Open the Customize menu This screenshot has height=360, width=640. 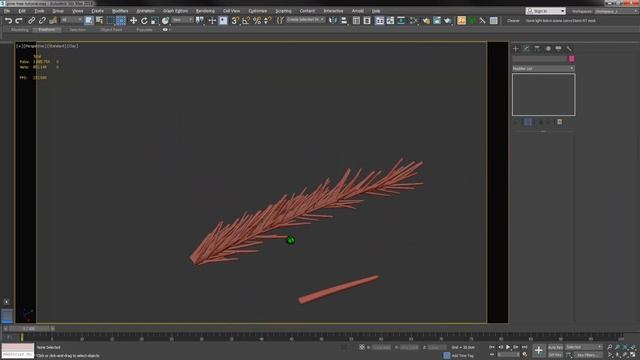pyautogui.click(x=258, y=11)
